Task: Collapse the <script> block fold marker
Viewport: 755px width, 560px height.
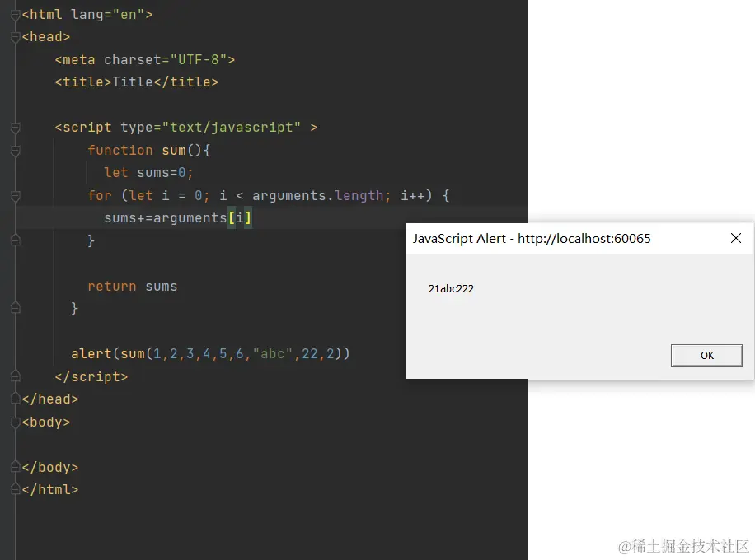Action: click(16, 128)
